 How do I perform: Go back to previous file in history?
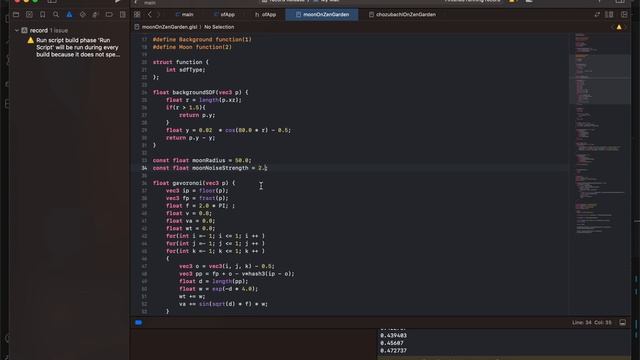[149, 15]
